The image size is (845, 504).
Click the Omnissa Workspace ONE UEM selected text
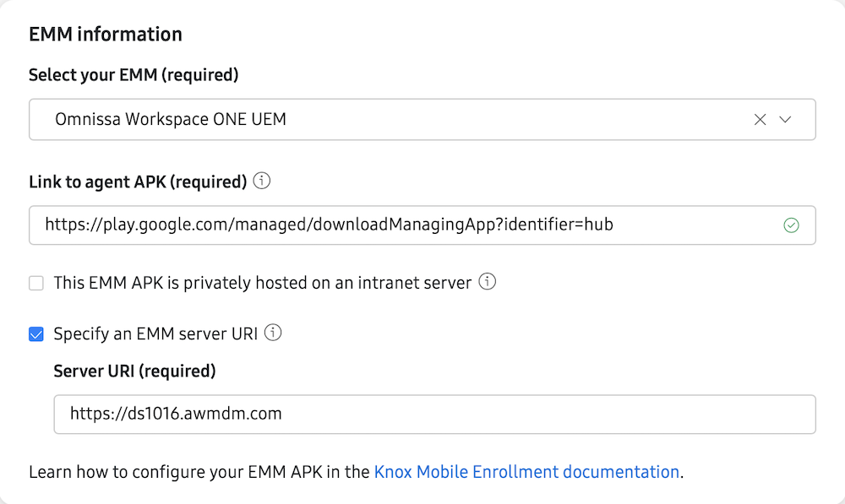coord(171,120)
